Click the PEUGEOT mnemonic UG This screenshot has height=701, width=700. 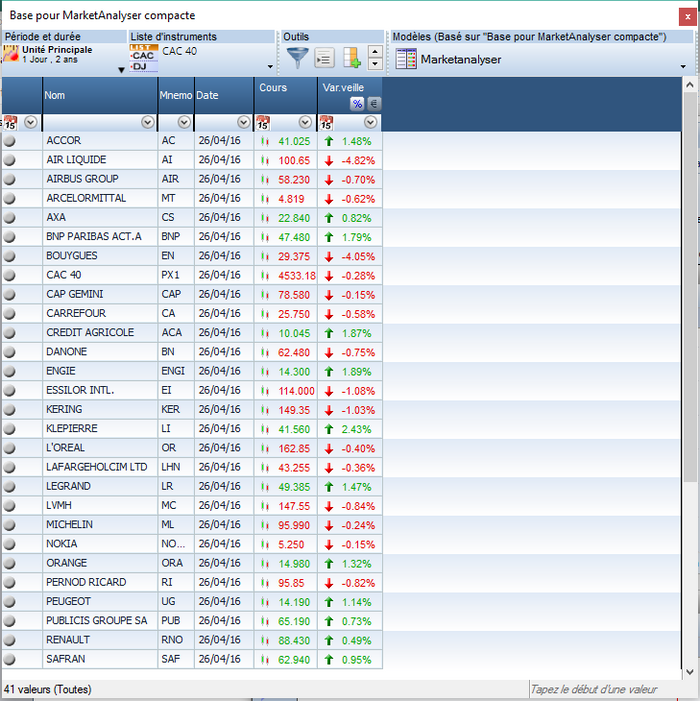(x=168, y=602)
